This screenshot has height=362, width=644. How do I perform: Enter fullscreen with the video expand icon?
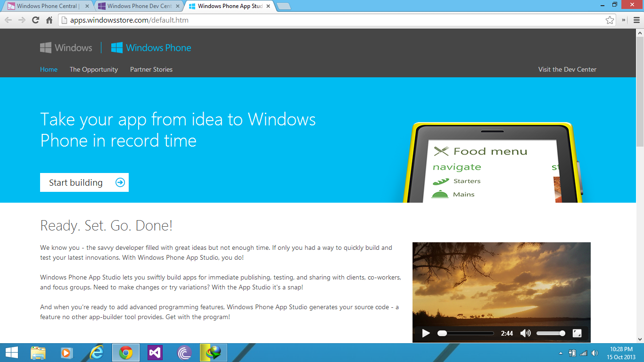click(577, 333)
